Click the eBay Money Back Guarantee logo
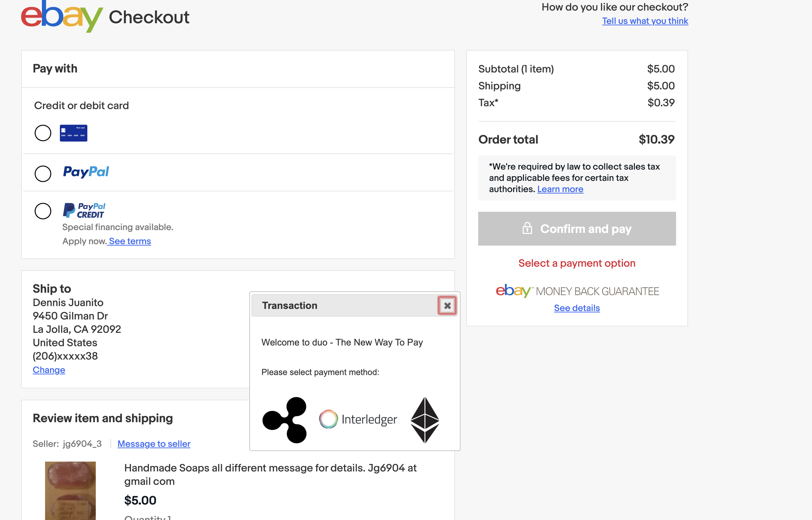The image size is (812, 520). click(x=577, y=291)
